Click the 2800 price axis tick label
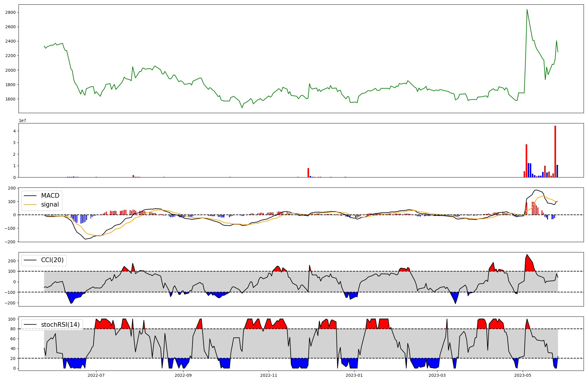Viewport: 588px width, 382px height. pos(10,12)
